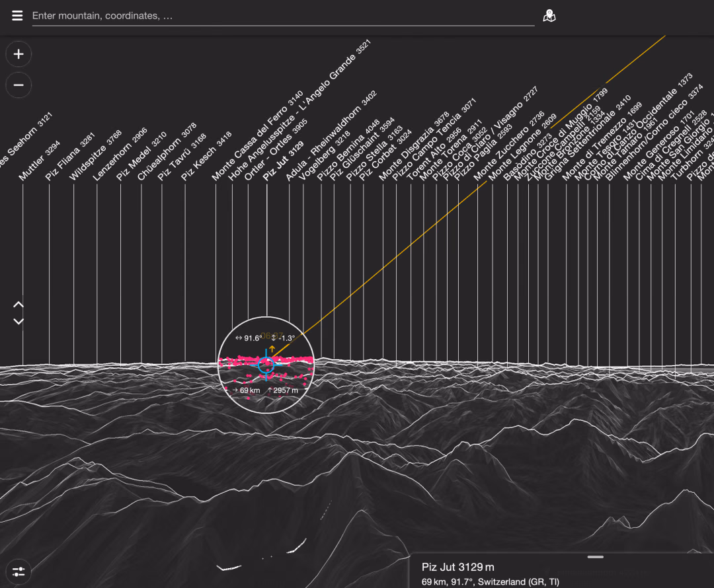Select the Muttler 3294 peak label
The width and height of the screenshot is (714, 588).
(40, 160)
